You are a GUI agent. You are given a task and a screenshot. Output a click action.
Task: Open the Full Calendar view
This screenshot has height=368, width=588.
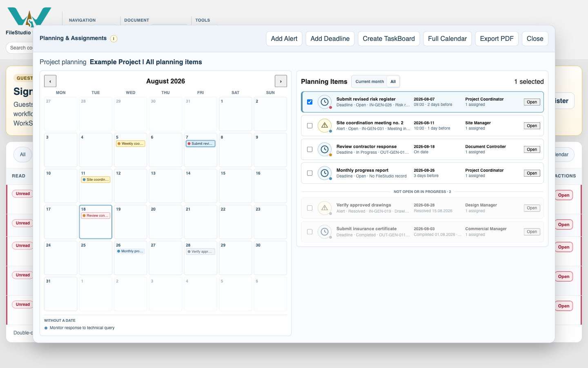tap(447, 39)
